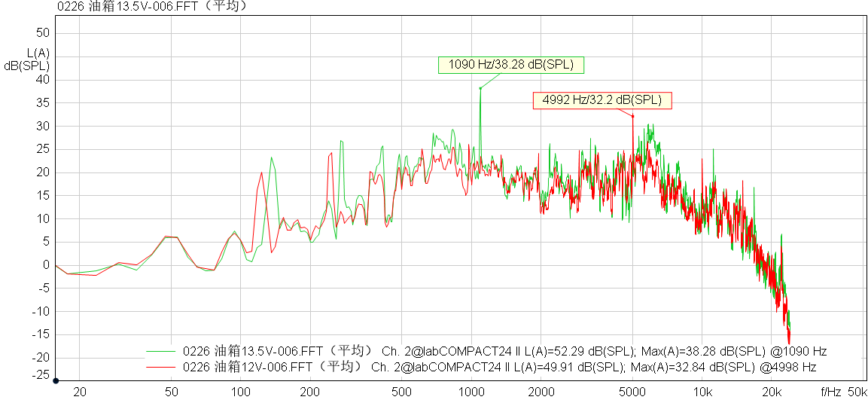
Task: Click the red 4992 Hz/32.2 dB marker label
Action: coord(602,99)
